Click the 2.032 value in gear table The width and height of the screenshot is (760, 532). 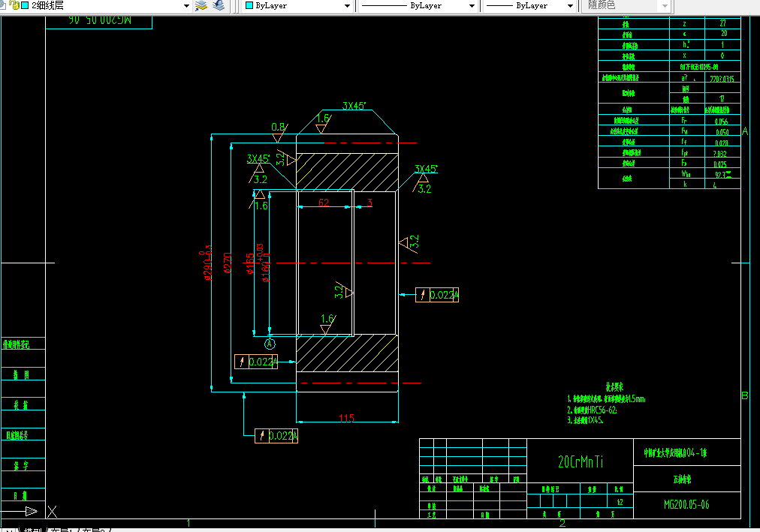pos(719,154)
